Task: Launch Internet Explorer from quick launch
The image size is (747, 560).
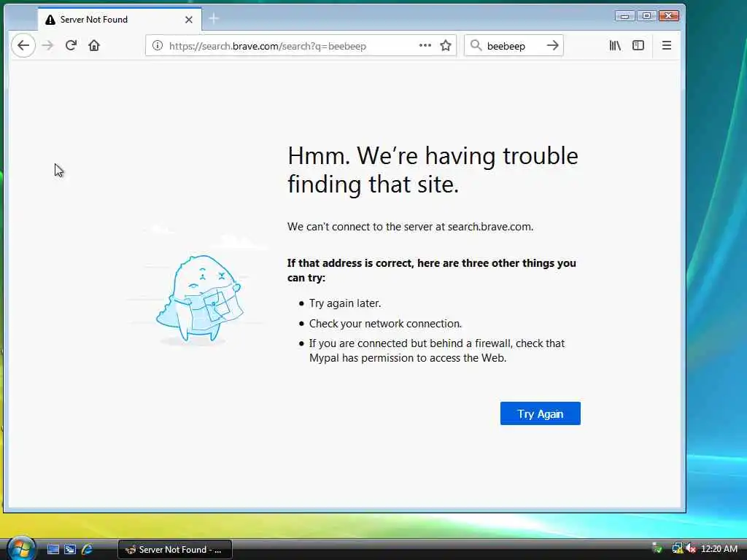Action: tap(87, 550)
